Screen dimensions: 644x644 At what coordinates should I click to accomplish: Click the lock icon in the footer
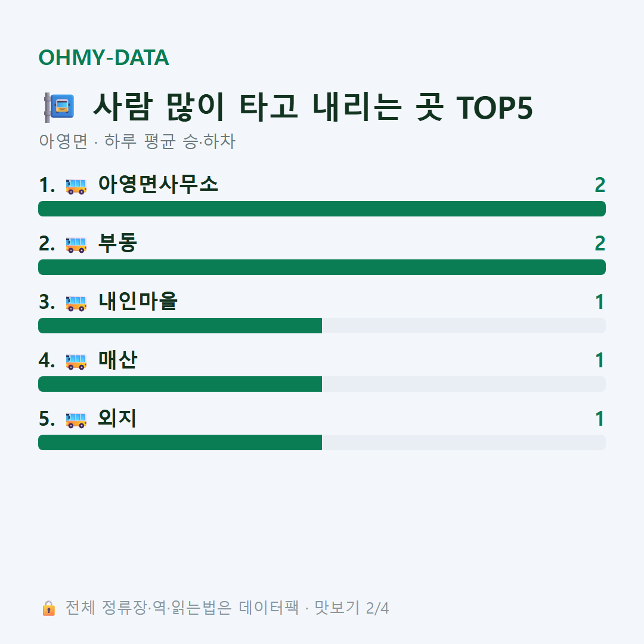[x=48, y=608]
